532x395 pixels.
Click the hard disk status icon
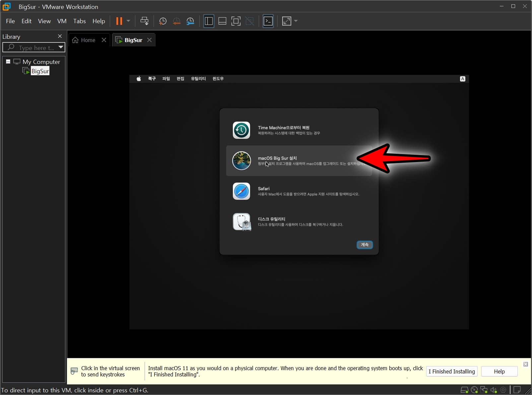pos(465,390)
